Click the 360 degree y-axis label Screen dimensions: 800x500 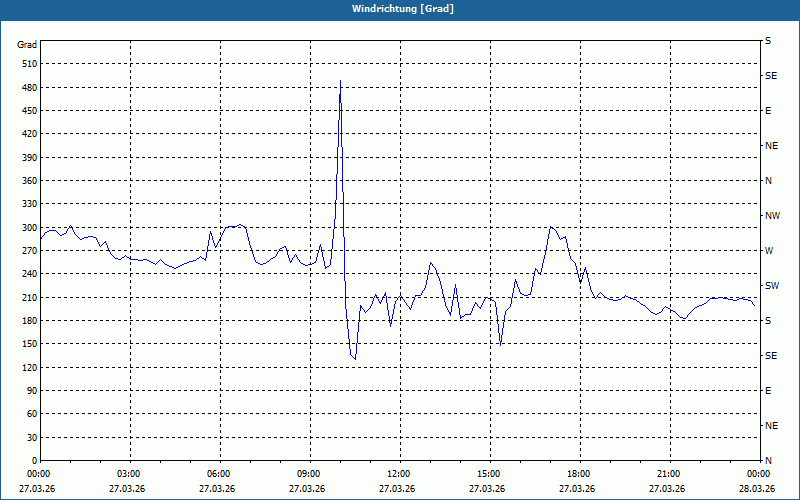27,181
